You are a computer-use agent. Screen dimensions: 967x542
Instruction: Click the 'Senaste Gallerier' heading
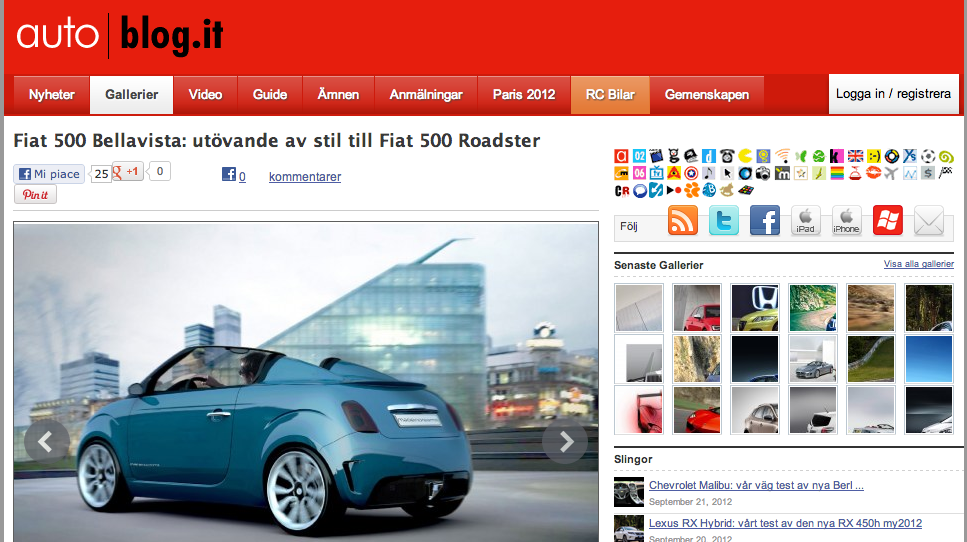(659, 265)
